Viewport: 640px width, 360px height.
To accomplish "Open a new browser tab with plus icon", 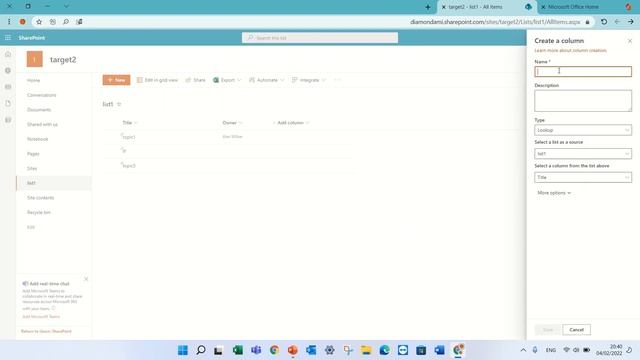I will tap(428, 7).
